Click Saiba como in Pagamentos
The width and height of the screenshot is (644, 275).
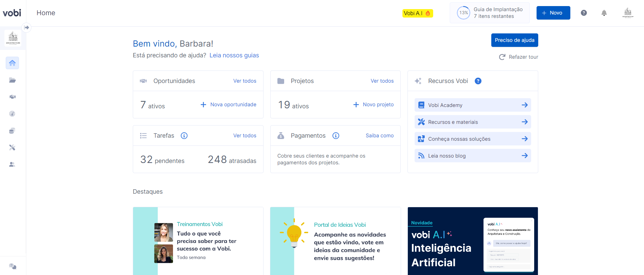click(x=380, y=136)
